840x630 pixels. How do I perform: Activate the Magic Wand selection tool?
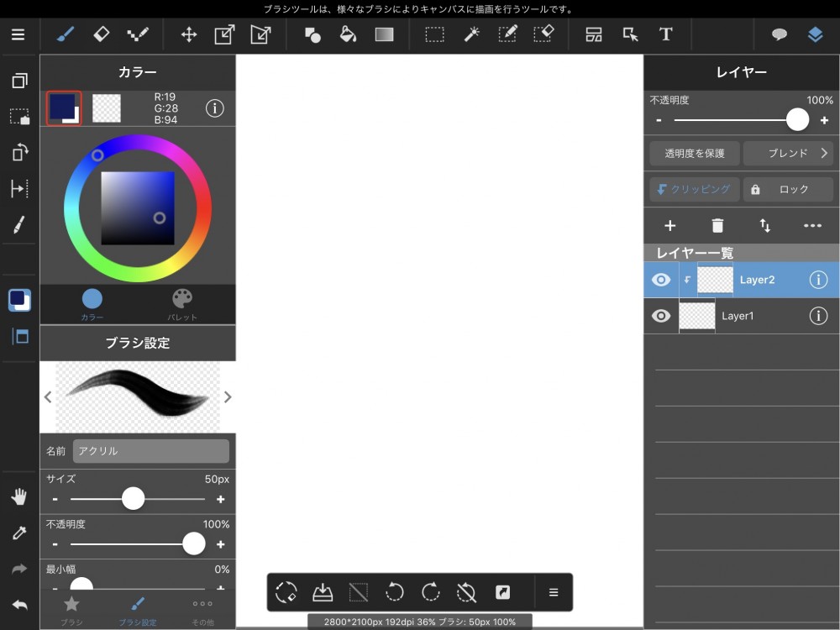[471, 34]
